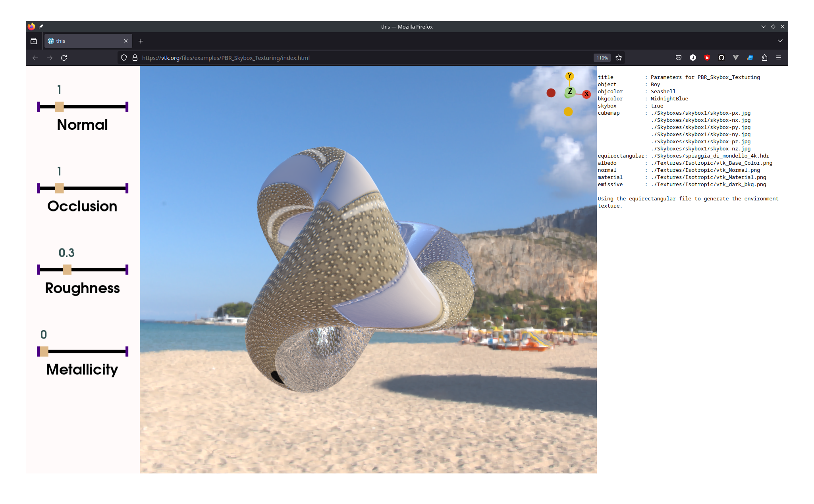Drag the Roughness slider to adjust value

(x=66, y=270)
